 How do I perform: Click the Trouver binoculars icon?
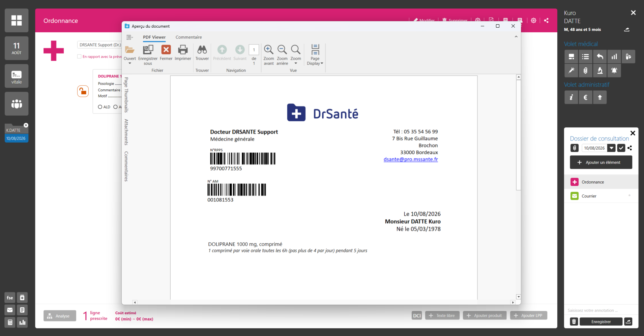click(202, 50)
